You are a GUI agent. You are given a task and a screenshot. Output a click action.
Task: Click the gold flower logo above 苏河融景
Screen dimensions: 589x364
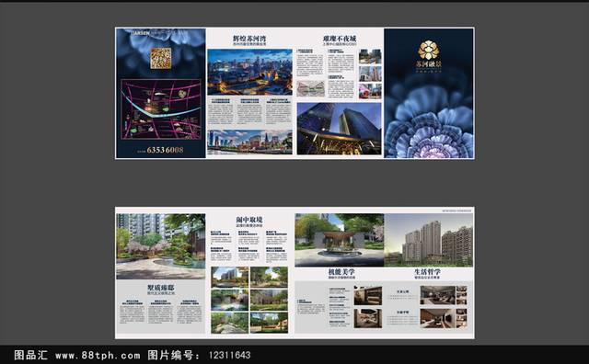[428, 50]
